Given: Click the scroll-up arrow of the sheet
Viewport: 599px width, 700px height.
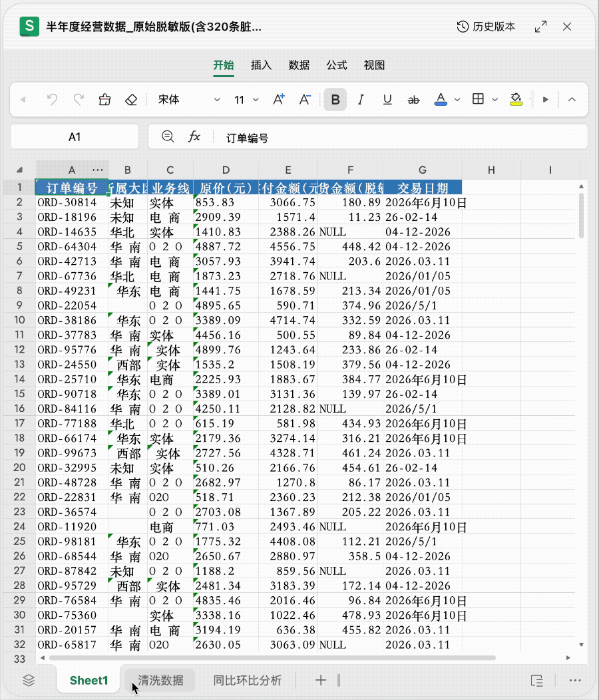Looking at the screenshot, I should tap(581, 186).
